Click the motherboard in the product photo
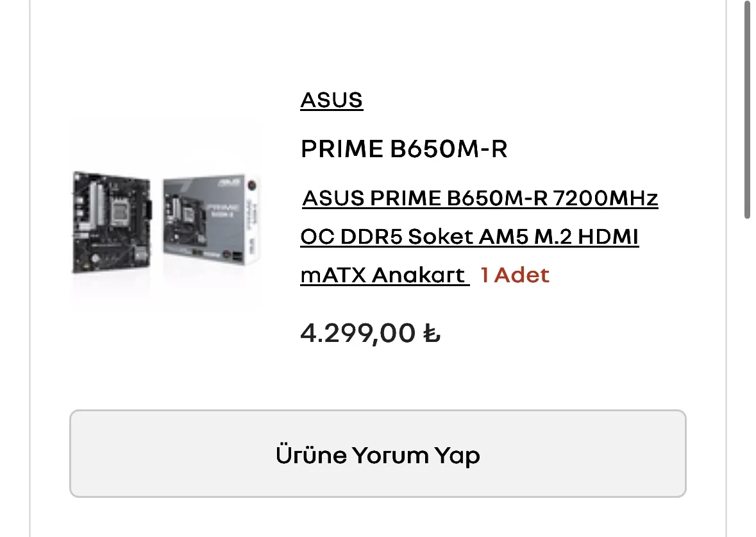The width and height of the screenshot is (756, 537). 112,221
